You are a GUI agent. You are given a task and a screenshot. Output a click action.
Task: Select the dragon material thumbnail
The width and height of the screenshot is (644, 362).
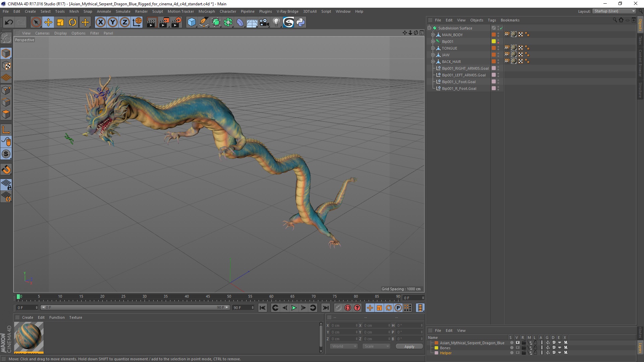[x=29, y=337]
